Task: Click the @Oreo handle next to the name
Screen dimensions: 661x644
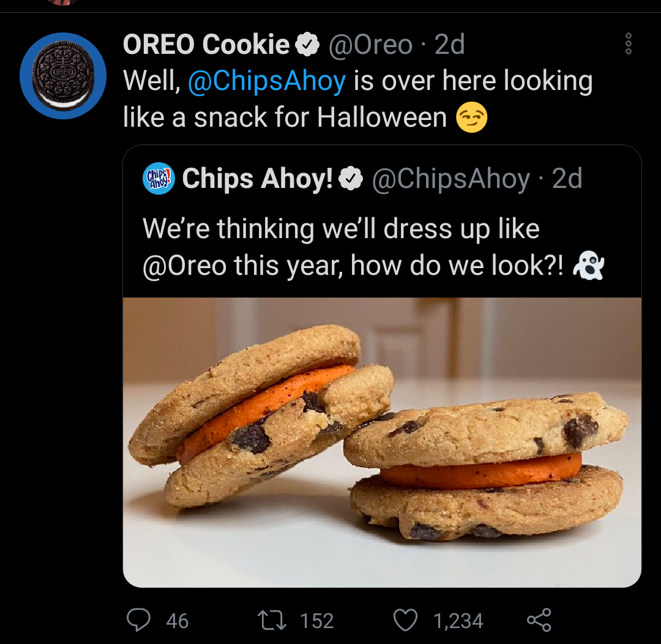Action: [370, 44]
